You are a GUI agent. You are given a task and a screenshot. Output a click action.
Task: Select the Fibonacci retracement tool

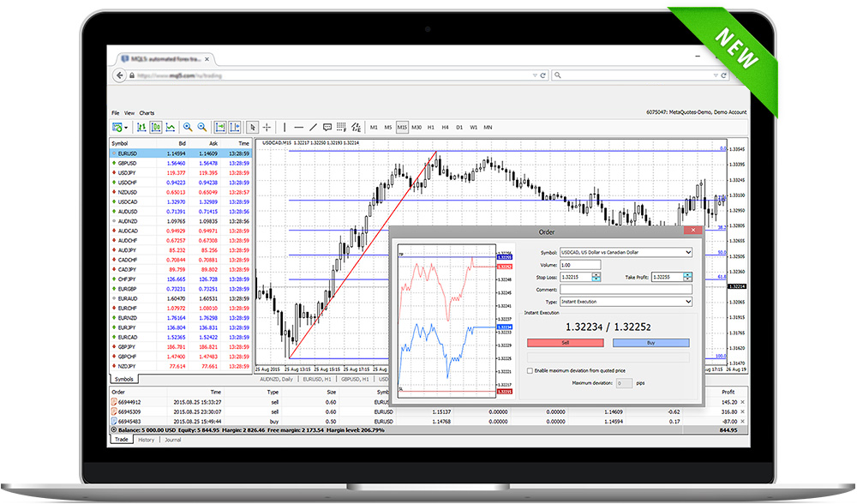coord(342,128)
